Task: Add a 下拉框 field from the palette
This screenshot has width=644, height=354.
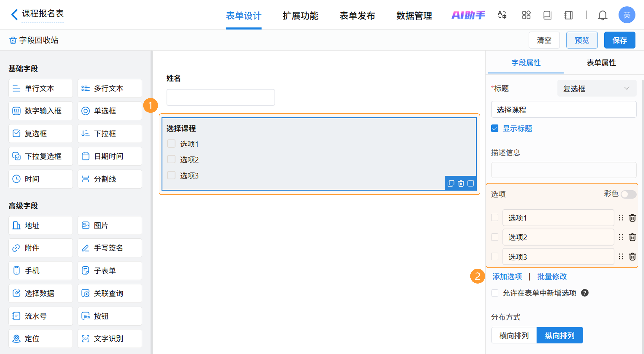Action: 110,133
